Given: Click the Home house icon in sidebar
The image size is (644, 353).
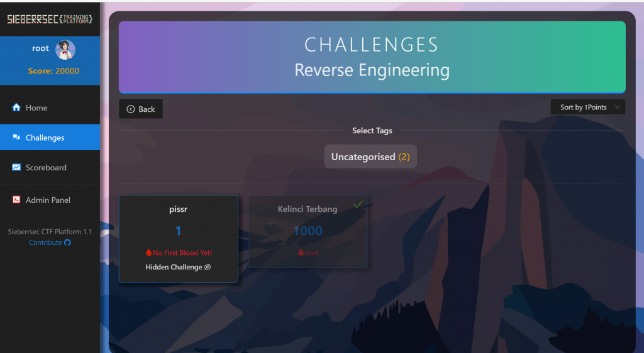Looking at the screenshot, I should pyautogui.click(x=16, y=107).
